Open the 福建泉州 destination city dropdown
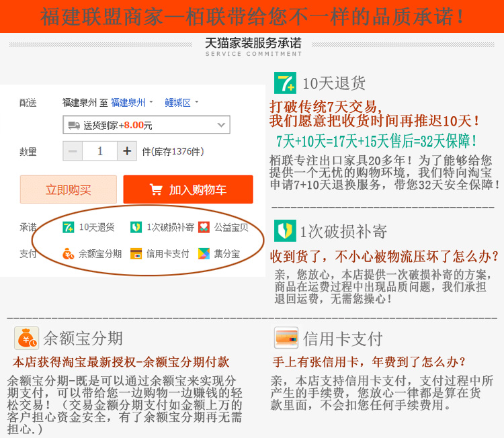Screen dimensions: 504x438 tap(132, 103)
